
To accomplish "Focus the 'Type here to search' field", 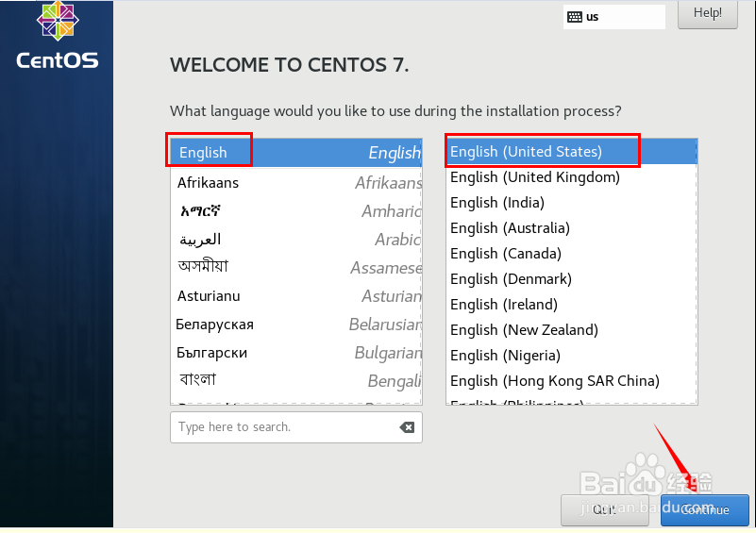I will pyautogui.click(x=296, y=427).
